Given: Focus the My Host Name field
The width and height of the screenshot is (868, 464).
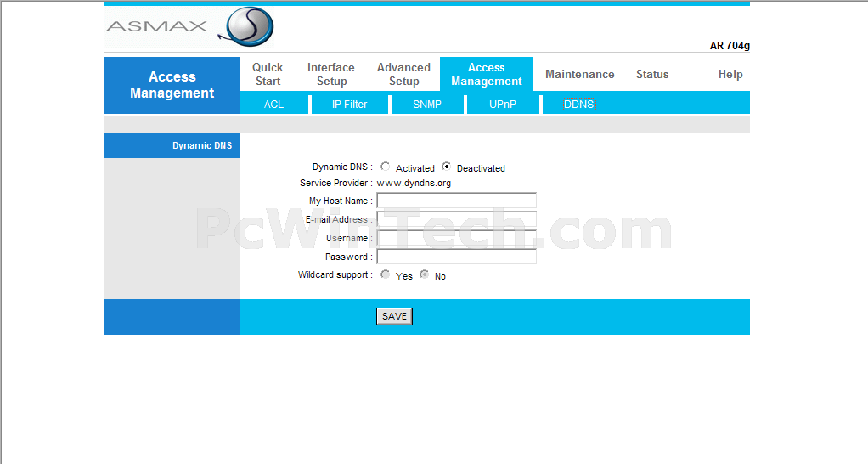Looking at the screenshot, I should click(457, 201).
